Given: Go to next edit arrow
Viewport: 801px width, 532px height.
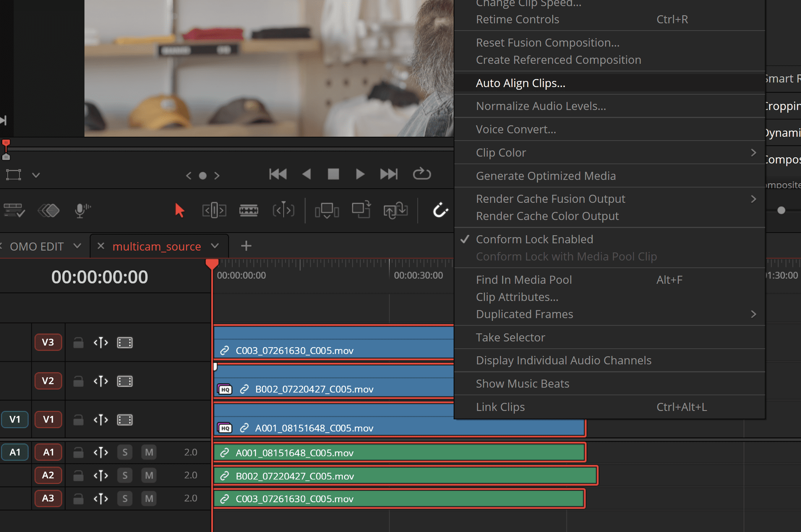Looking at the screenshot, I should click(217, 176).
